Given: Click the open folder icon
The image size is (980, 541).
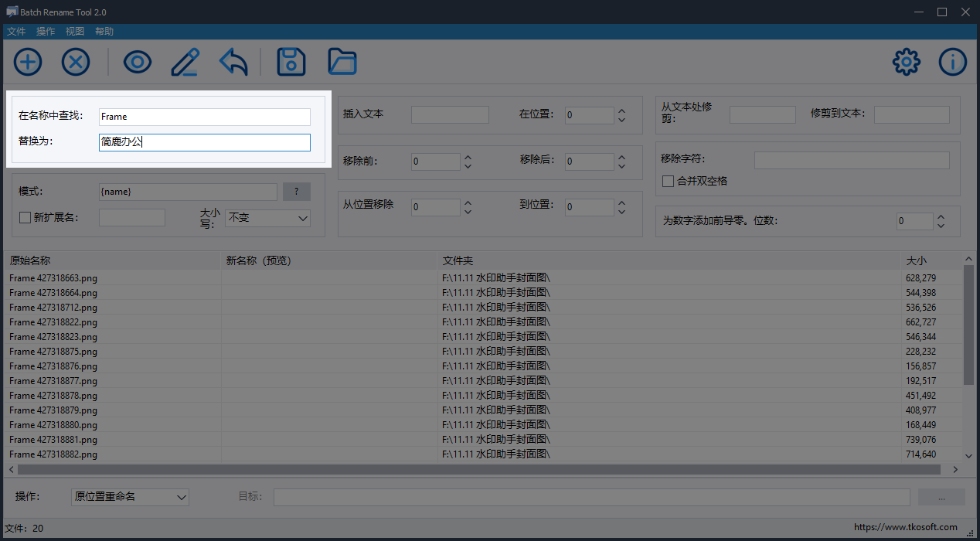Looking at the screenshot, I should (x=342, y=62).
